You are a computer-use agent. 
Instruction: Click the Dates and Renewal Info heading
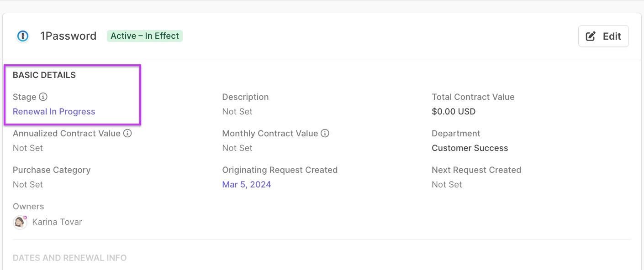click(x=69, y=258)
